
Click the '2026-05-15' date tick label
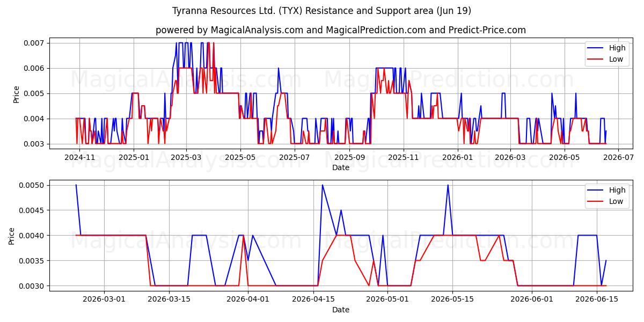(452, 299)
